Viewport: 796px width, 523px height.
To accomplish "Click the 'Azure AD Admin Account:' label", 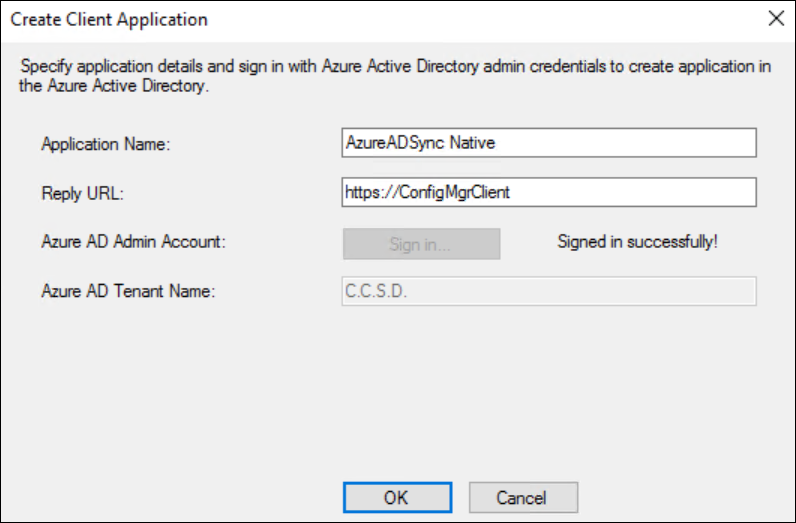I will pyautogui.click(x=133, y=242).
